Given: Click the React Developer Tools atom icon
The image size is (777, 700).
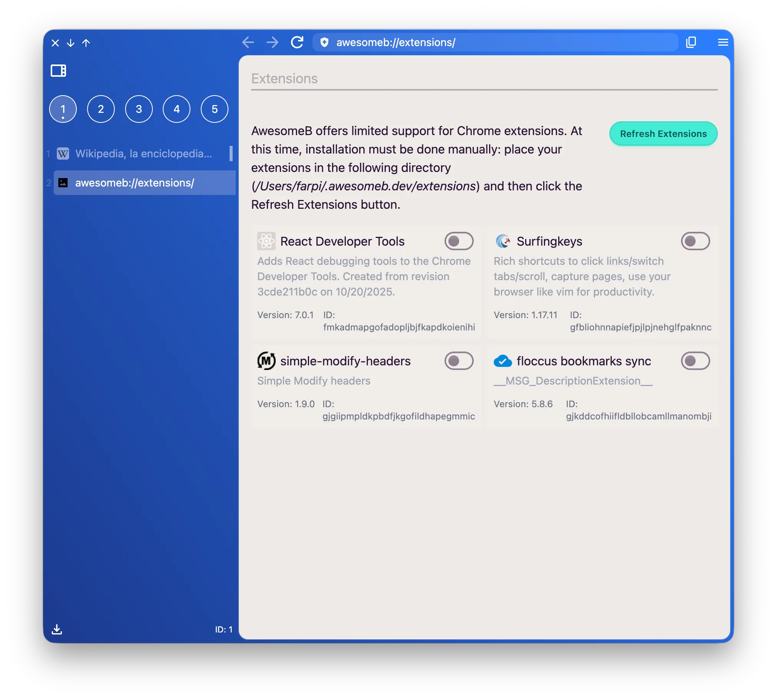Looking at the screenshot, I should tap(266, 241).
